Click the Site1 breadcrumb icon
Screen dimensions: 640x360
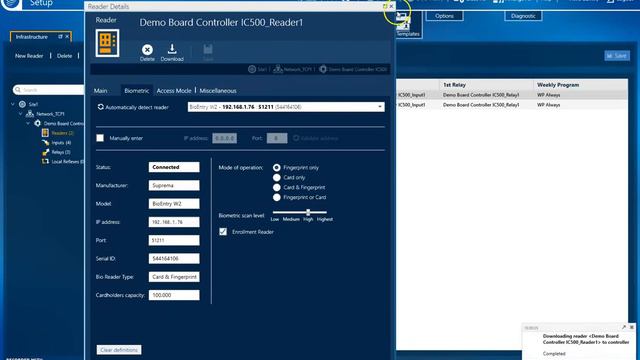pyautogui.click(x=252, y=69)
